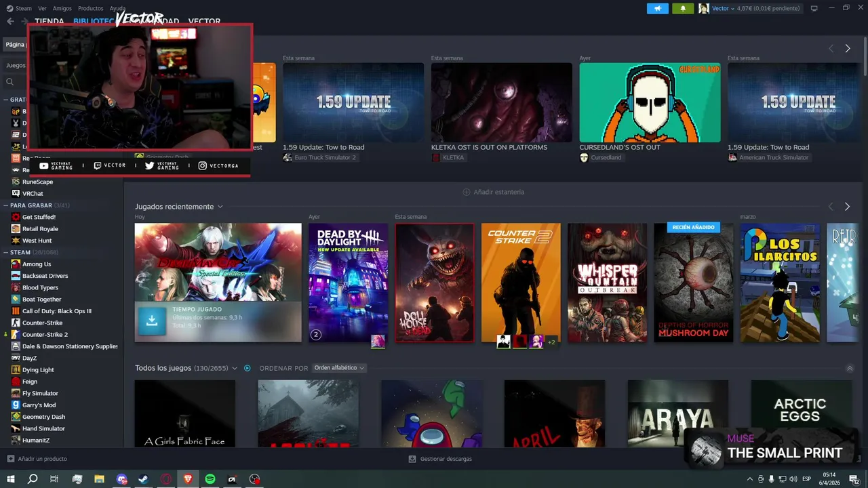Select 'Hand Simulator' in the list
Image resolution: width=868 pixels, height=488 pixels.
[43, 428]
